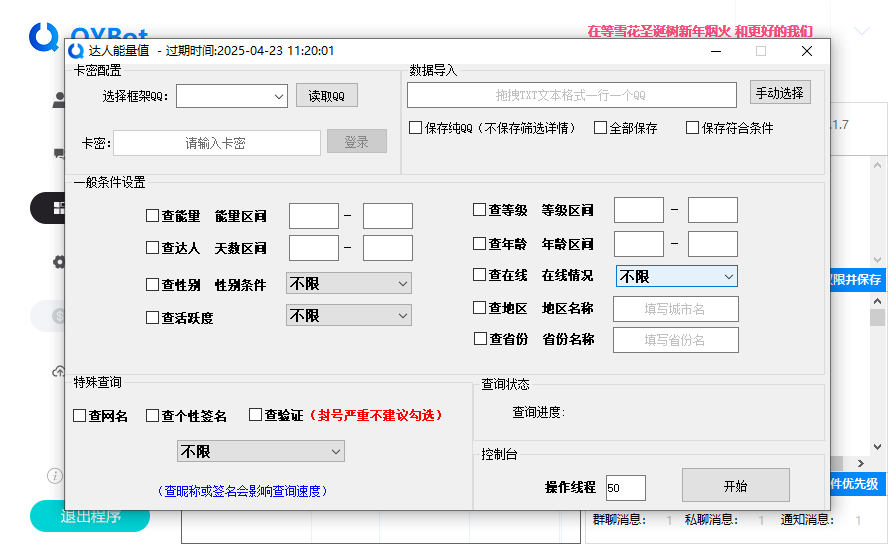
Task: Open the 在线情况 dropdown
Action: click(x=676, y=276)
